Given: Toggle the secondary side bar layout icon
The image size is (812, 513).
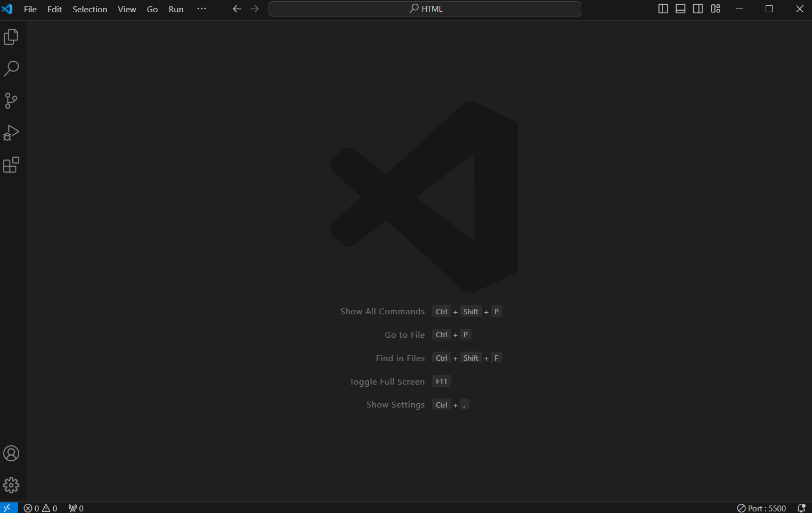Looking at the screenshot, I should (698, 9).
